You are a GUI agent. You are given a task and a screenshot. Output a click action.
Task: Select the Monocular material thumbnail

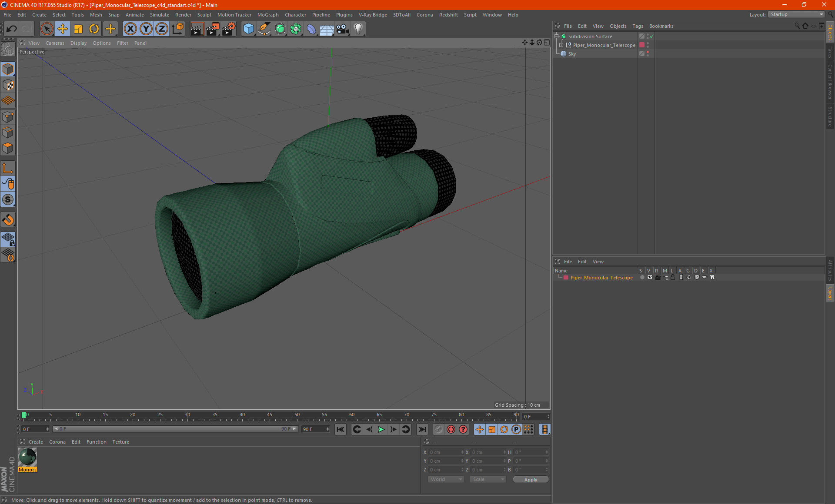click(27, 457)
